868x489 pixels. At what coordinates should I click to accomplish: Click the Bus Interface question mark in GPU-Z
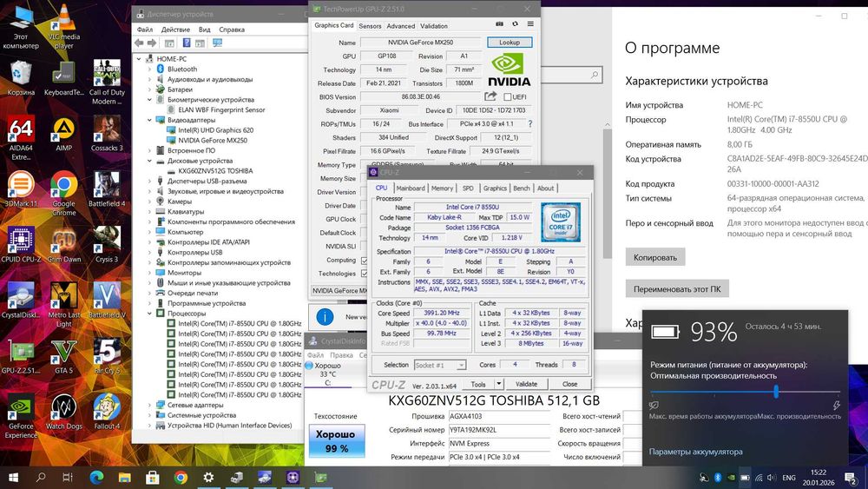point(529,124)
